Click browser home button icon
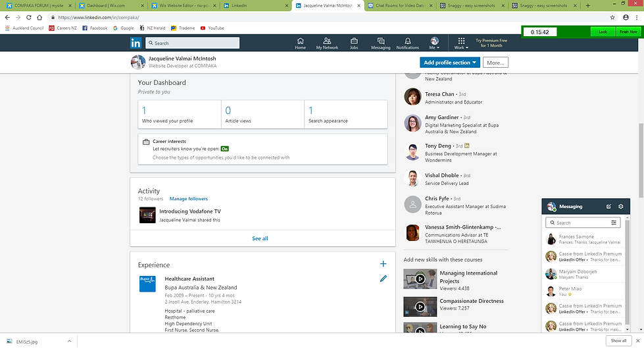Viewport: 644px width, 349px height. pyautogui.click(x=39, y=17)
